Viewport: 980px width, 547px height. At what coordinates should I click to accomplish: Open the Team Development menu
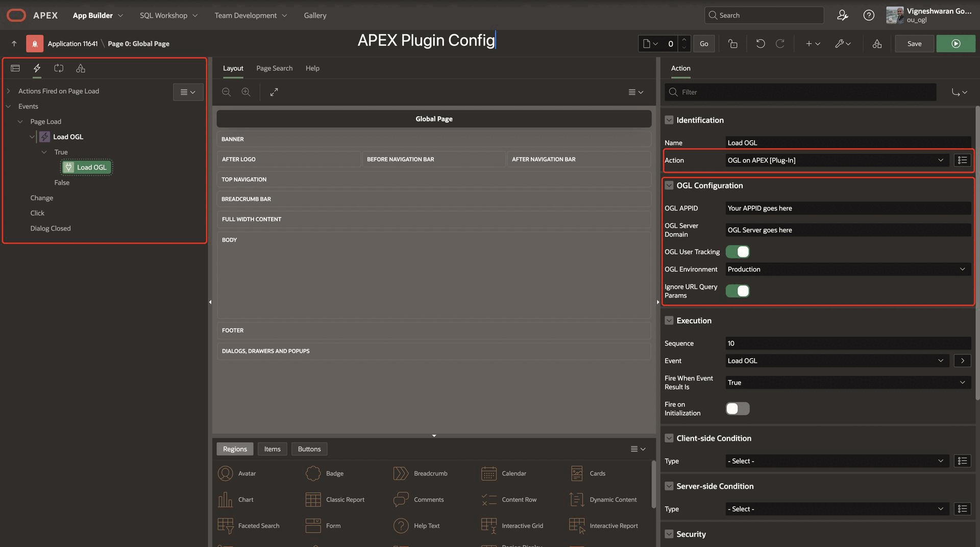(x=251, y=15)
